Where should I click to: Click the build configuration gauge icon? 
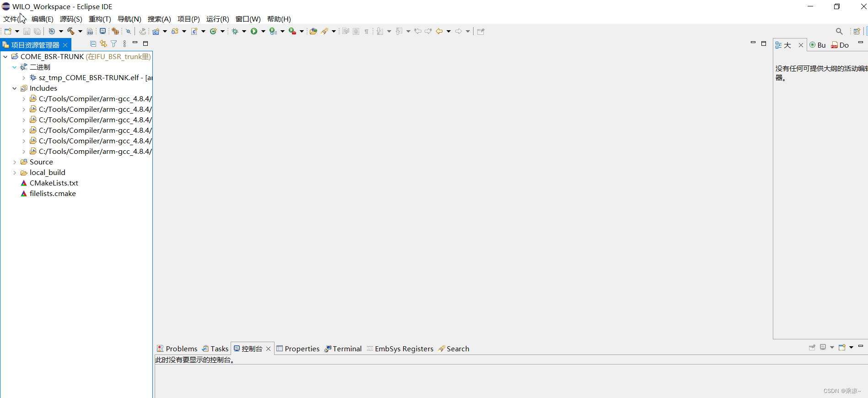(52, 31)
